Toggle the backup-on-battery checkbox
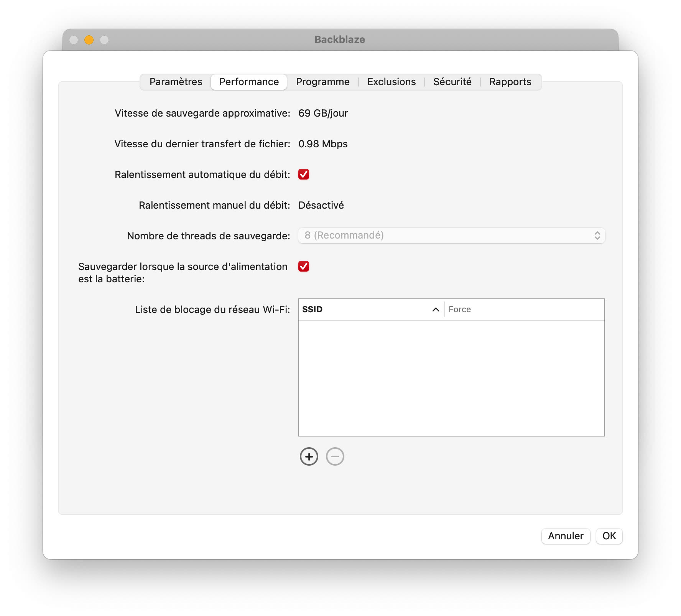 coord(304,266)
